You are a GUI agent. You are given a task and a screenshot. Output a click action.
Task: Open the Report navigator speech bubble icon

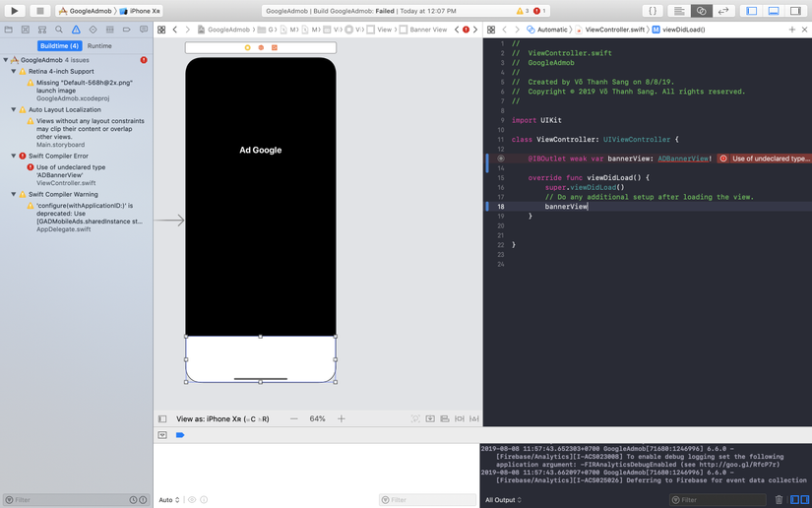[x=144, y=30]
